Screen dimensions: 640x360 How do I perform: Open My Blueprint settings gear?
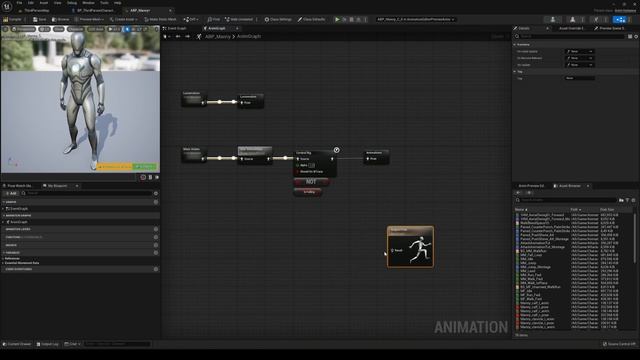pos(156,193)
